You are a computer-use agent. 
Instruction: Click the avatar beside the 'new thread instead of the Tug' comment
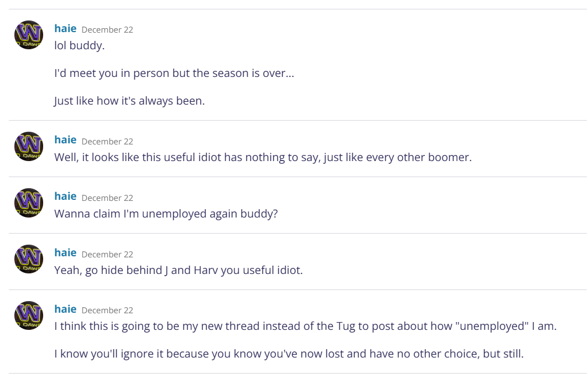click(29, 315)
